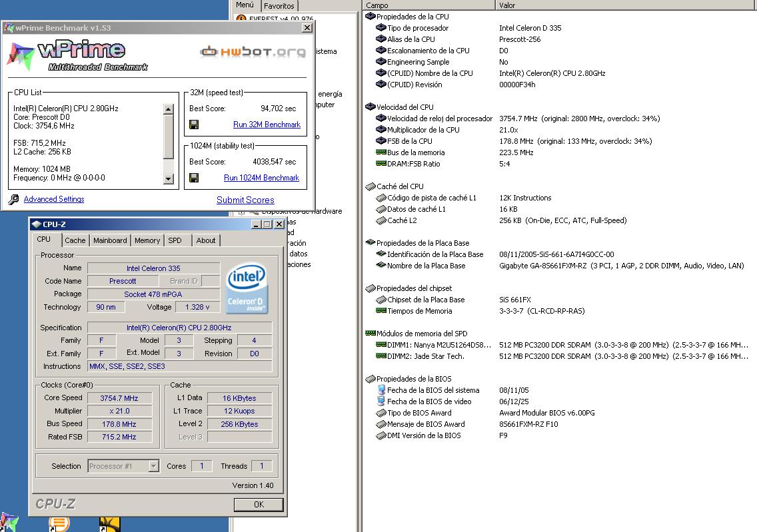Switch to the Favoritos tab in Everest
Image resolution: width=757 pixels, height=532 pixels.
(279, 6)
